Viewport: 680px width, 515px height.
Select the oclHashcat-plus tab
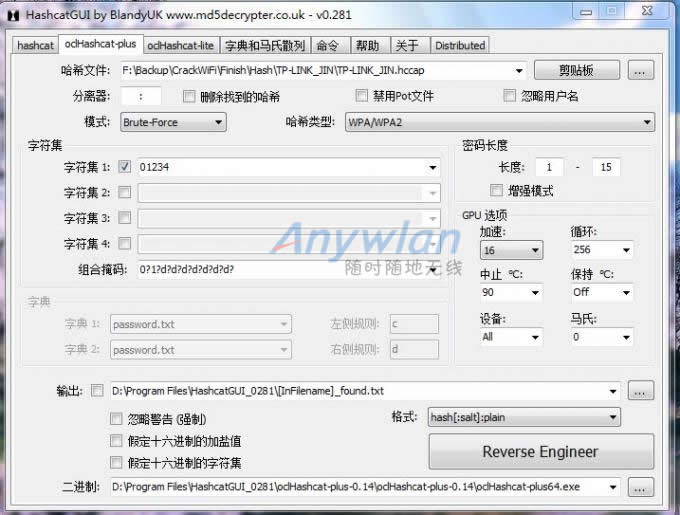tap(100, 44)
